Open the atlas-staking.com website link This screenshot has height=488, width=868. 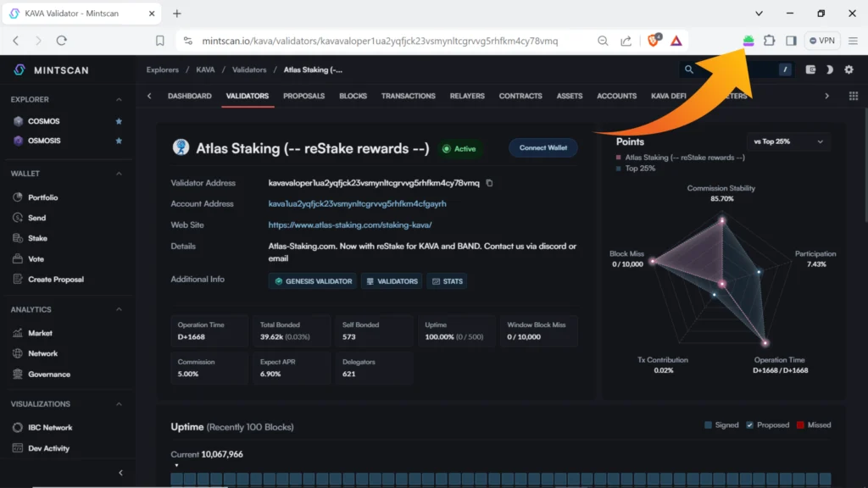click(349, 225)
